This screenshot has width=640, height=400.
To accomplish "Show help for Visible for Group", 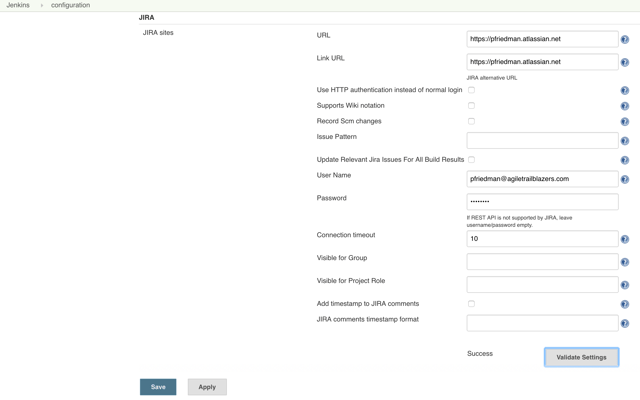I will [x=624, y=262].
